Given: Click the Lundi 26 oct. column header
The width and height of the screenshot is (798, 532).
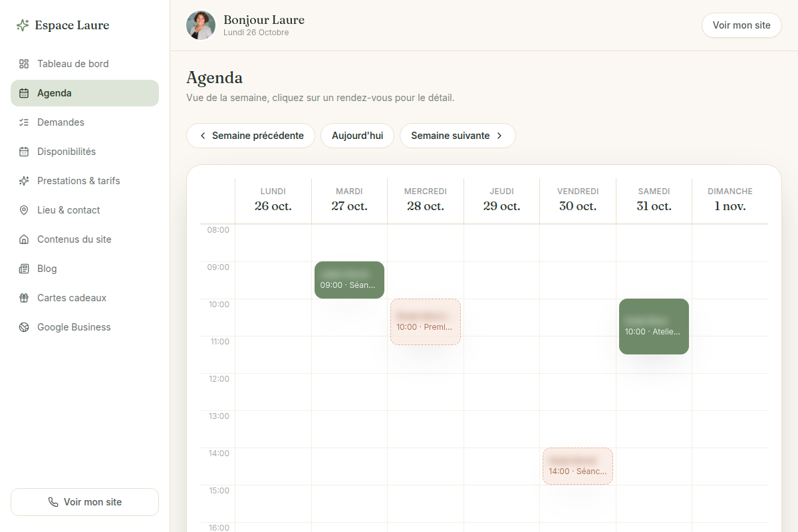Looking at the screenshot, I should click(273, 199).
